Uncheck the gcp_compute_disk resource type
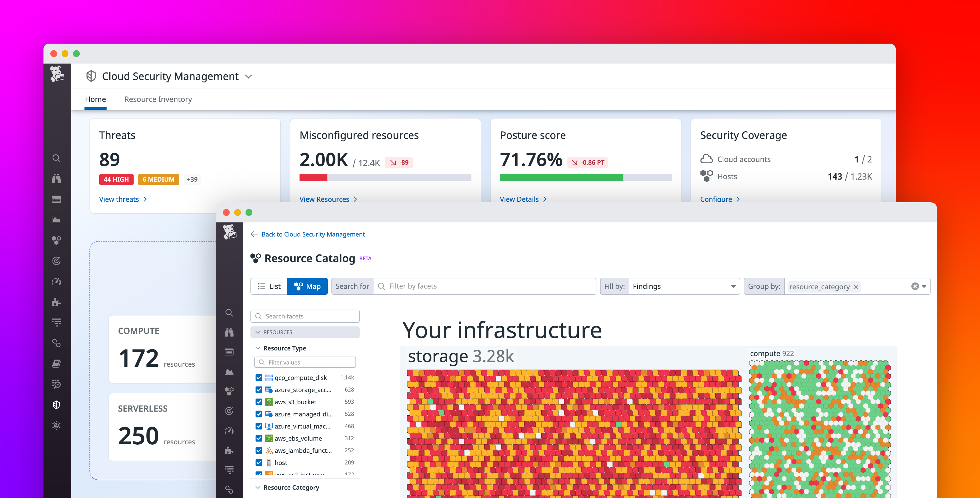 coord(259,377)
